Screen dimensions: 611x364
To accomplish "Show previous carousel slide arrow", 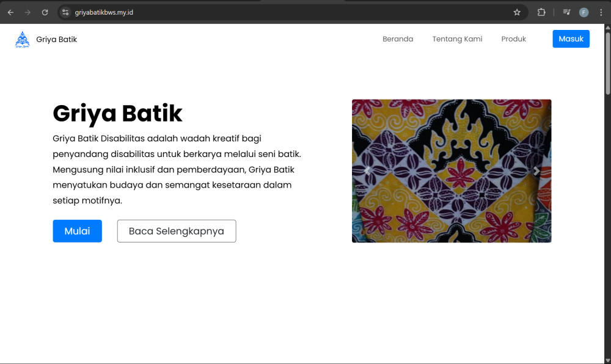I will (x=367, y=171).
